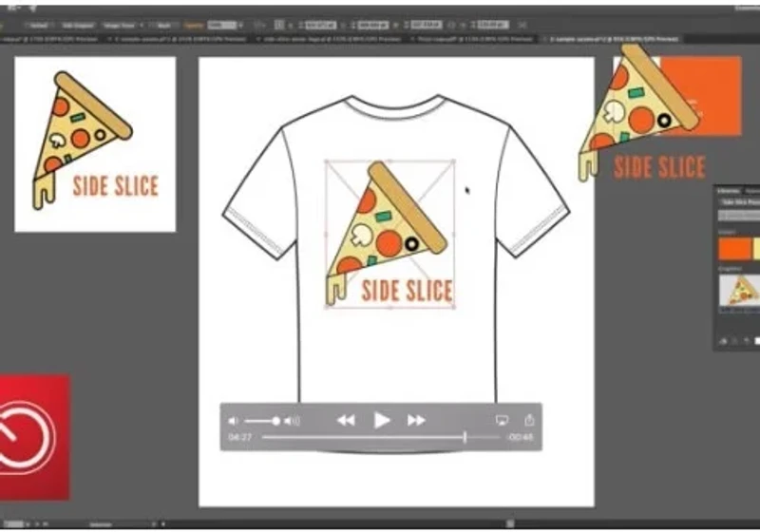Click the loud-volume speaker icon in the player

tap(292, 421)
